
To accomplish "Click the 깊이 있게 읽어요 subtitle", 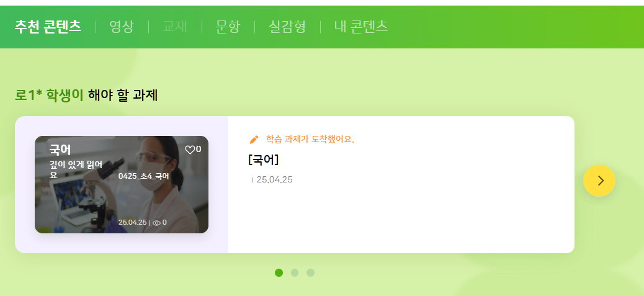I will (76, 169).
